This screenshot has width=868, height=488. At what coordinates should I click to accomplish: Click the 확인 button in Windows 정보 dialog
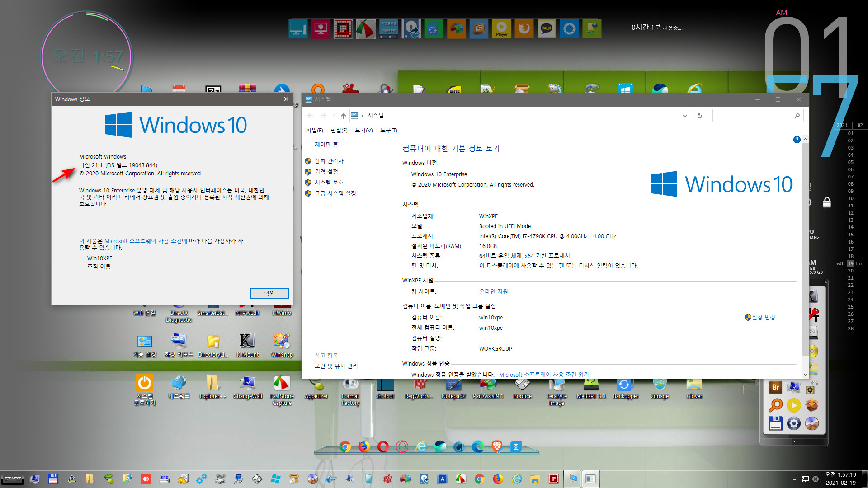click(269, 293)
